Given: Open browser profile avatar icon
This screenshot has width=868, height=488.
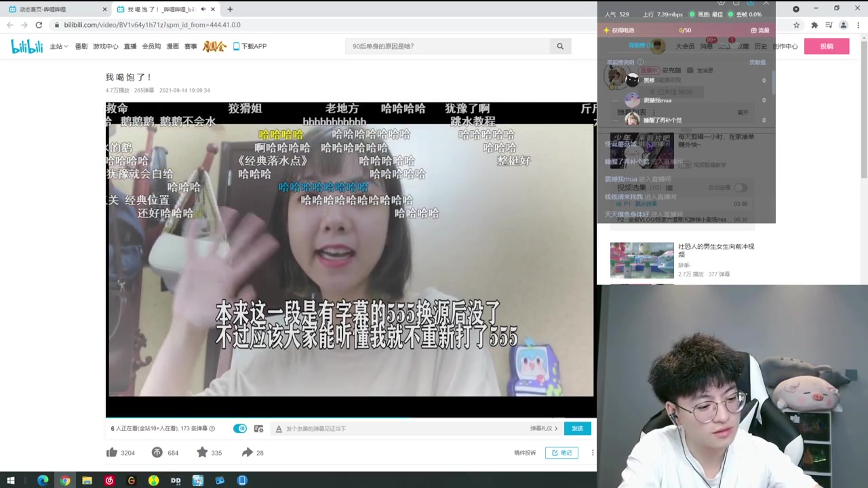Looking at the screenshot, I should click(844, 25).
